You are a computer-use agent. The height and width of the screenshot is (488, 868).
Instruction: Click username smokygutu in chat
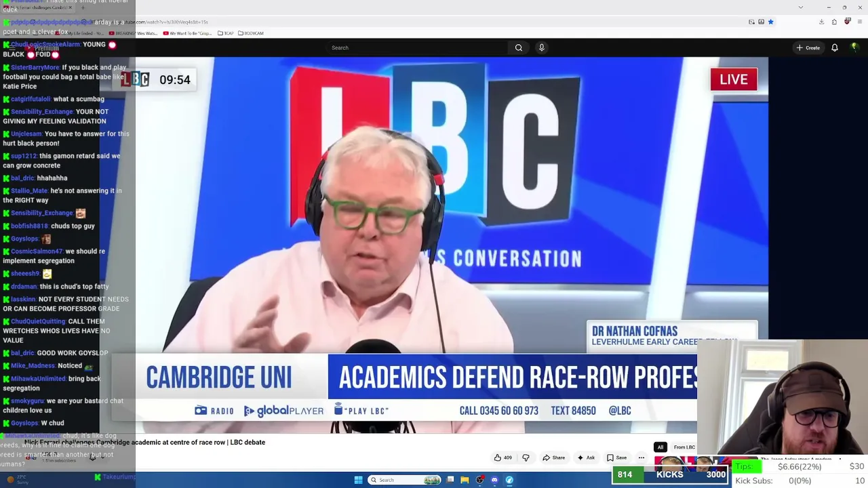pos(27,401)
